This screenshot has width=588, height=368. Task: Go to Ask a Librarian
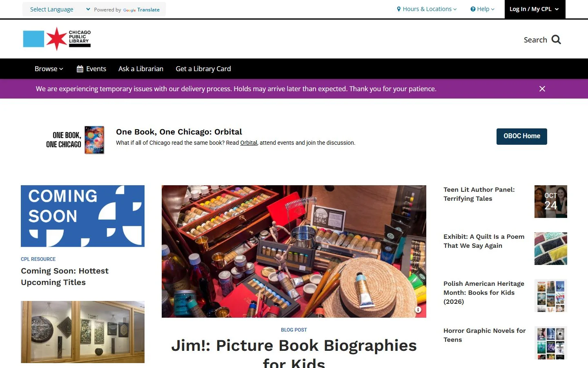pyautogui.click(x=141, y=69)
